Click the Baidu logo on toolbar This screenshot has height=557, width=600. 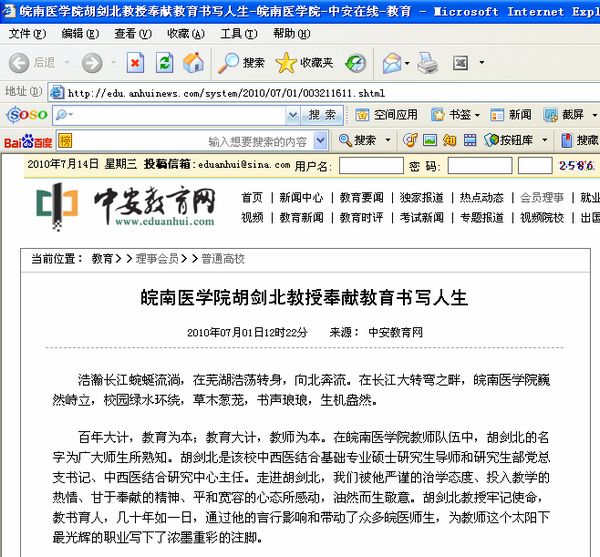coord(28,142)
